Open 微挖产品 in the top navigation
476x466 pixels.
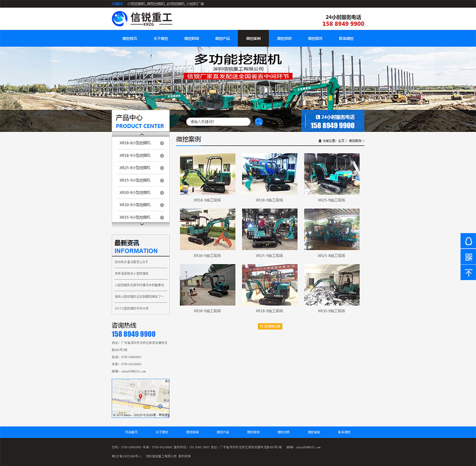[x=223, y=39]
